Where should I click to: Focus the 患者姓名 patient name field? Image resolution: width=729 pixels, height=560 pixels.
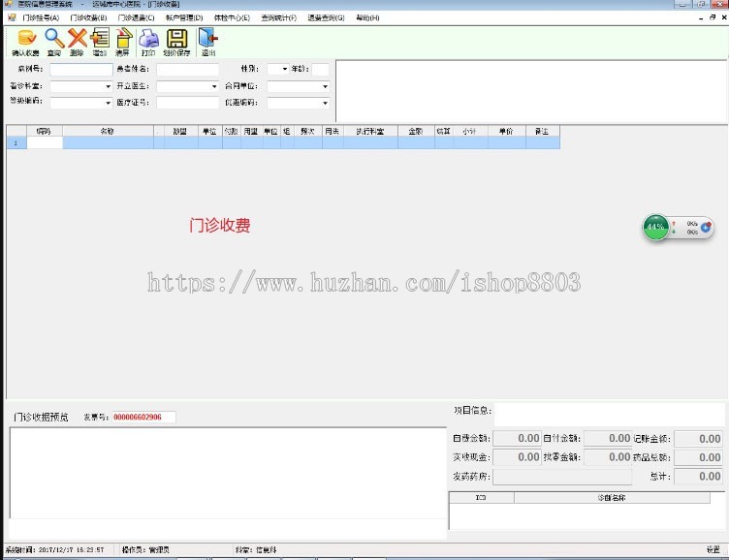[187, 69]
